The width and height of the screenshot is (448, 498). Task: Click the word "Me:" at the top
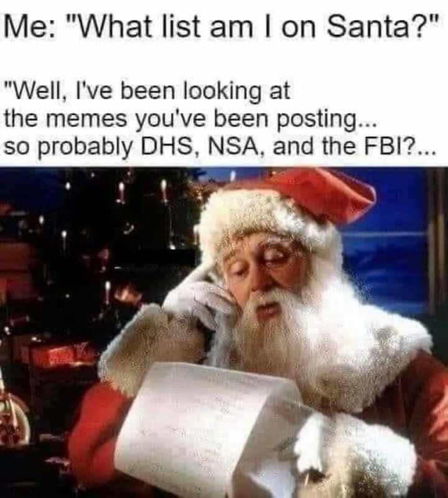click(32, 25)
